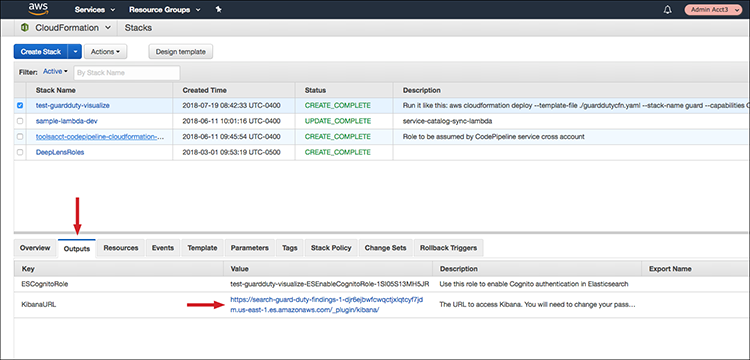Focus the By Stack Name filter field
The image size is (750, 360).
pos(127,73)
